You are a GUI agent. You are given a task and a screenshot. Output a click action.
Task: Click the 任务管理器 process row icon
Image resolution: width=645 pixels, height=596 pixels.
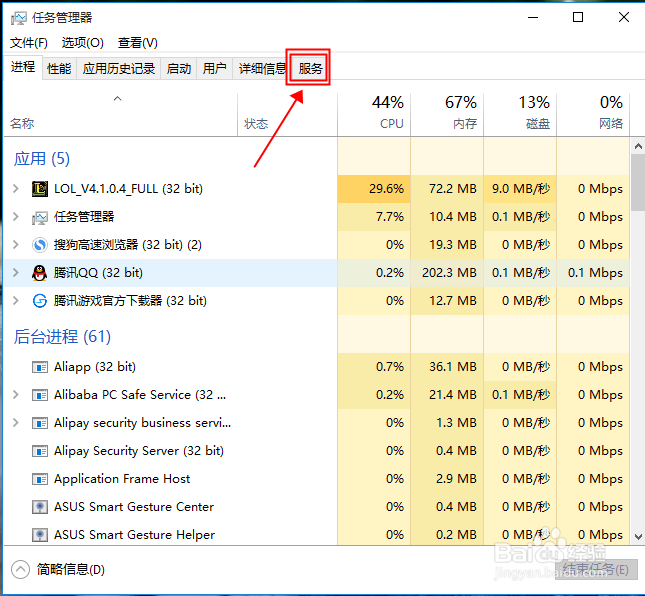(x=39, y=217)
